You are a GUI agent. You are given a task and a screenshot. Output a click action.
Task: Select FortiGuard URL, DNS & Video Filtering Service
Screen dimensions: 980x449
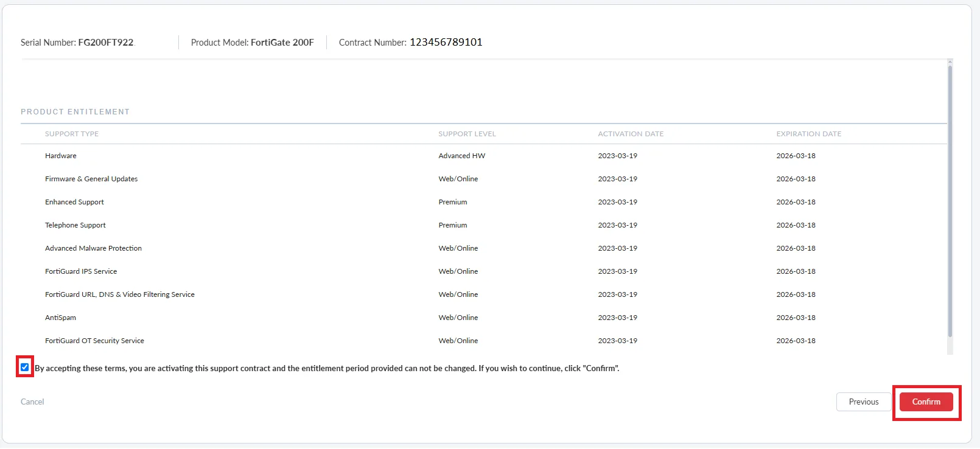(x=120, y=294)
